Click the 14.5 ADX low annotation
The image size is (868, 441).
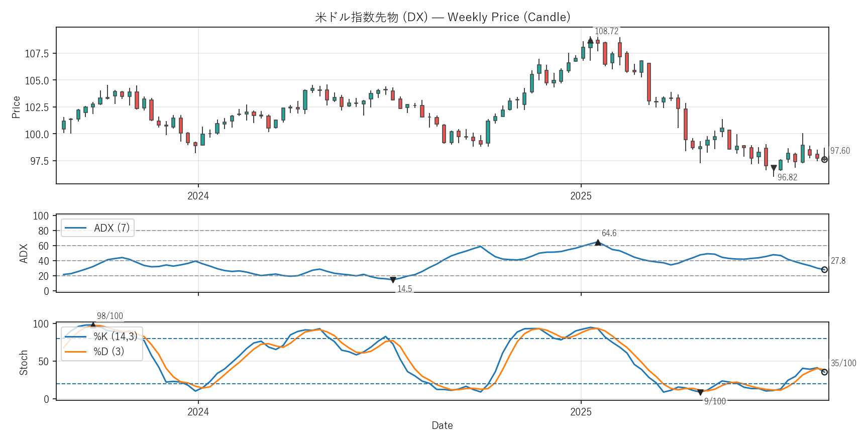pyautogui.click(x=404, y=289)
